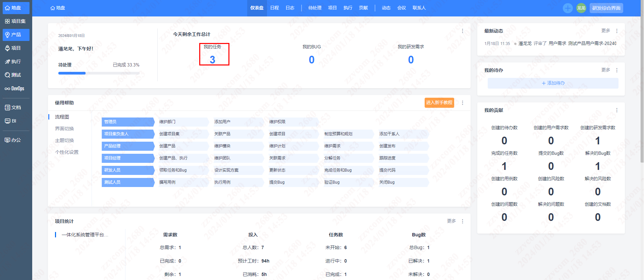The image size is (644, 280).
Task: Click the 关联产品 flow step
Action: click(238, 134)
